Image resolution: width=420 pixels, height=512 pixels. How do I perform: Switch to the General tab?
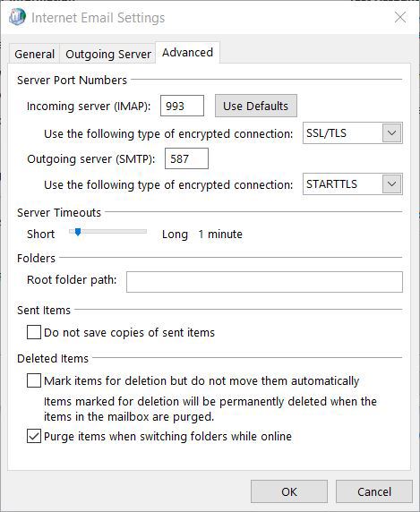tap(34, 54)
